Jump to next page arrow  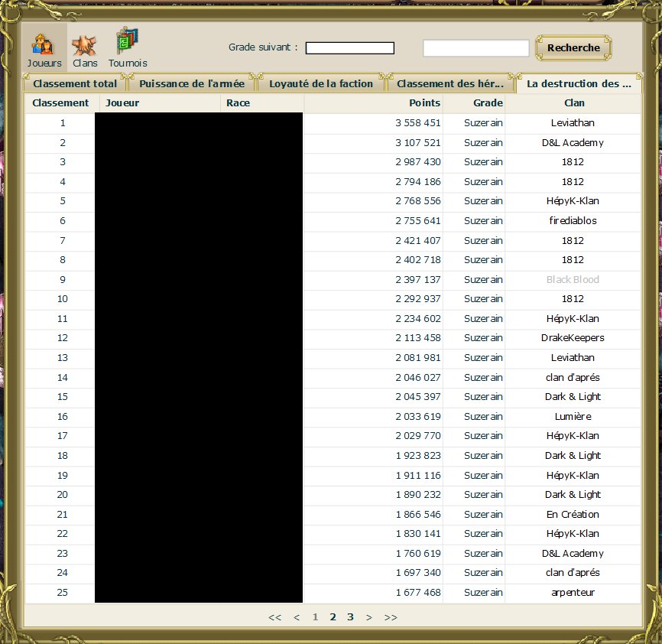point(368,617)
